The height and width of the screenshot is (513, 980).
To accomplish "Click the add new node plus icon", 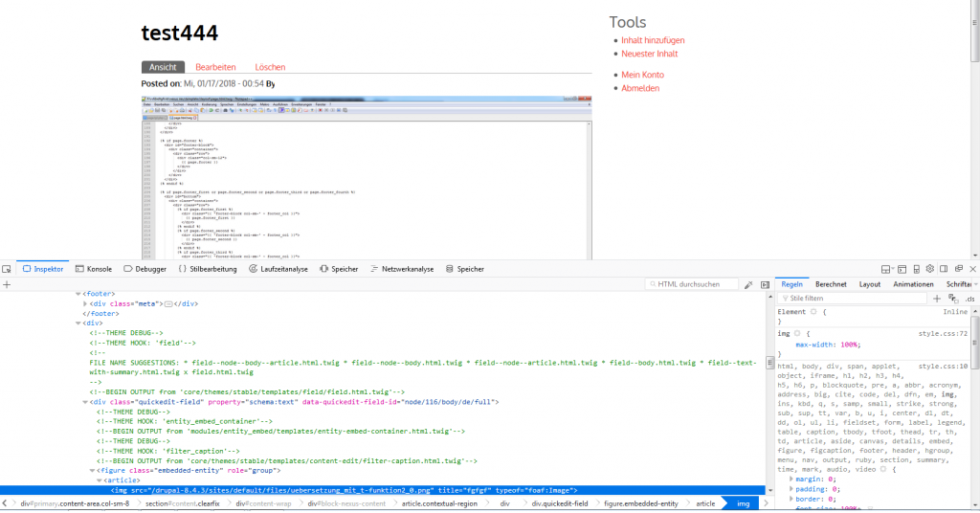I will coord(7,285).
